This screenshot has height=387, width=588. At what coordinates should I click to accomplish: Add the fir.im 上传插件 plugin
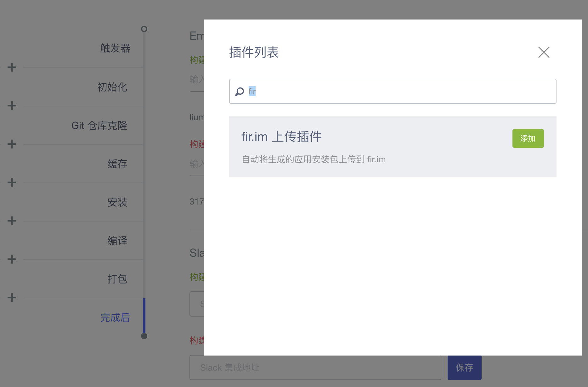tap(528, 138)
